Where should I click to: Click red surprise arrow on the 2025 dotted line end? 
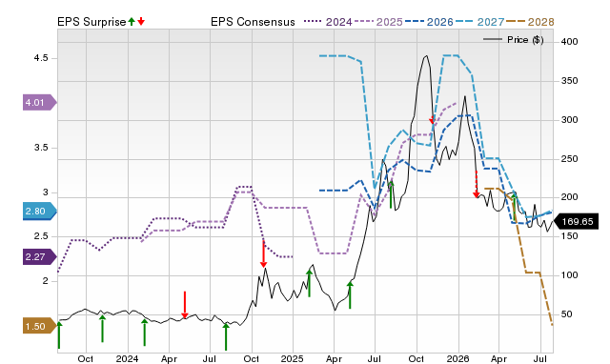click(432, 120)
